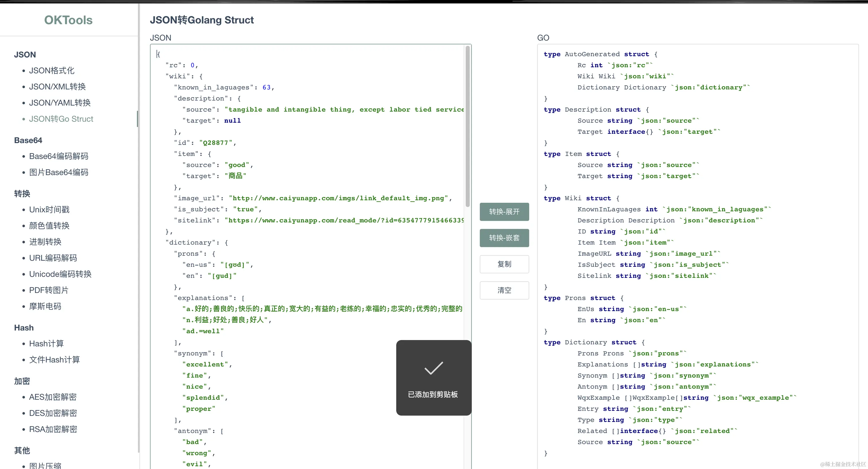Click the OKTools logo
The image size is (868, 469).
coord(68,20)
